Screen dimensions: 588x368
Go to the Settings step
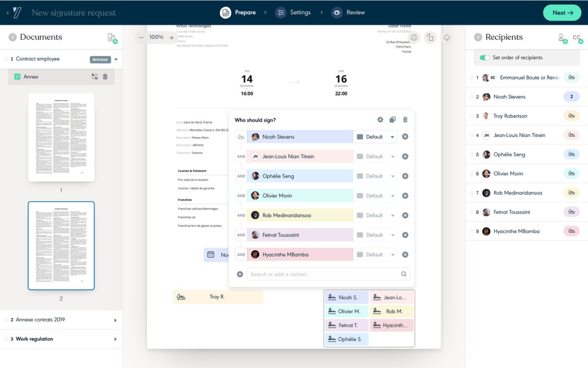coord(293,12)
